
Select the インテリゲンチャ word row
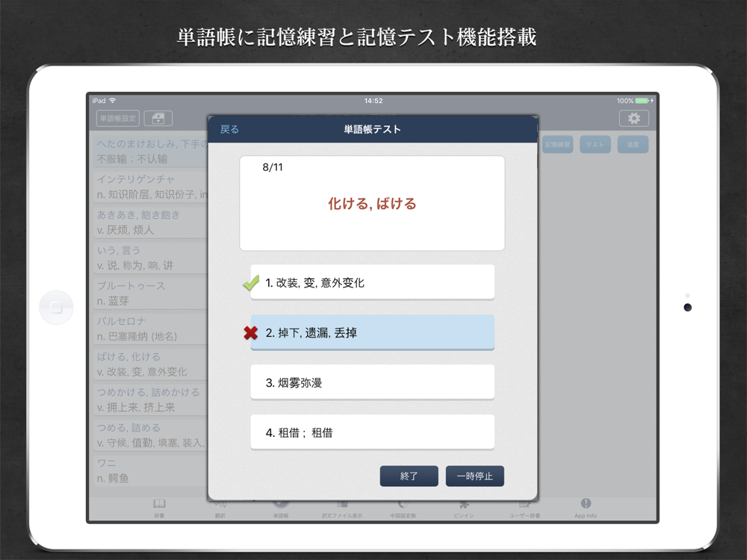pos(151,187)
